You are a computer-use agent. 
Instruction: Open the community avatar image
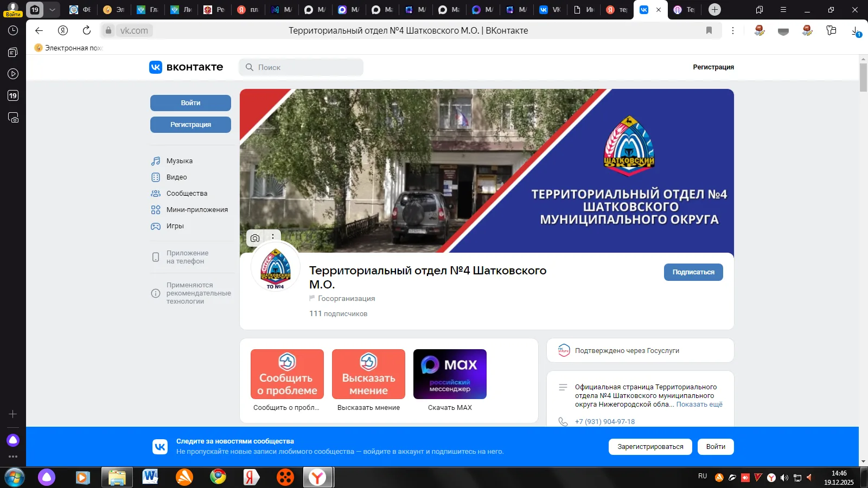click(276, 267)
